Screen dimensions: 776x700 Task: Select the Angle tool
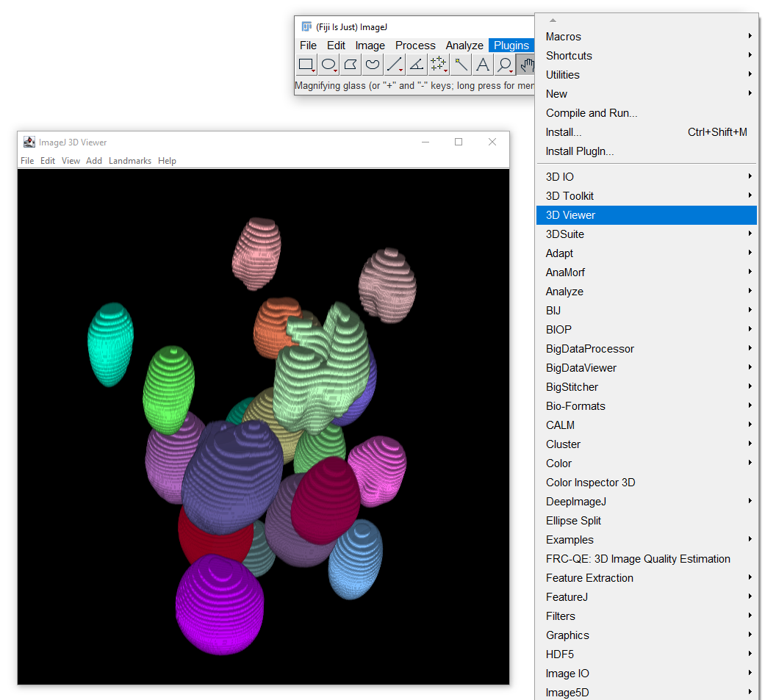pyautogui.click(x=417, y=65)
